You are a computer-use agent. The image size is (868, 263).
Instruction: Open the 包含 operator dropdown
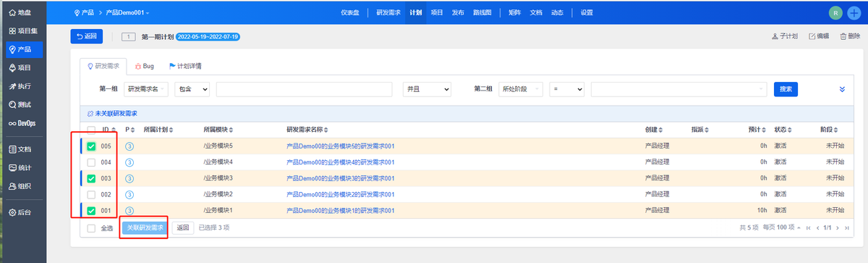(x=192, y=89)
